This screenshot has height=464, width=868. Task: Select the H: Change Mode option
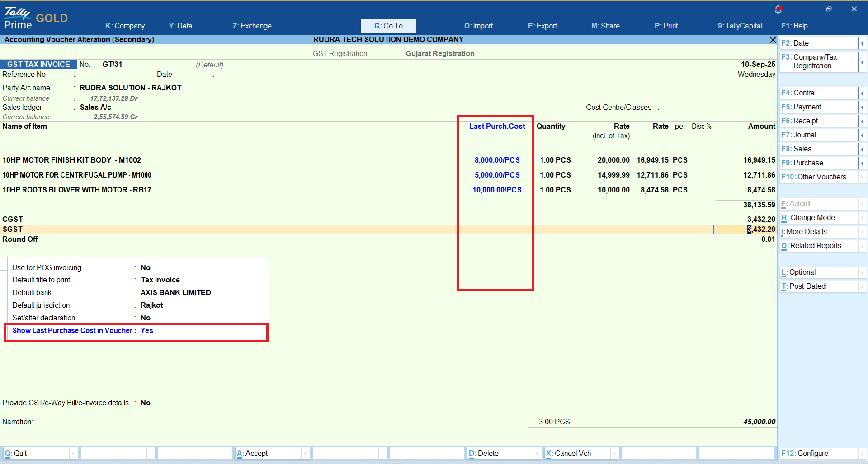pyautogui.click(x=812, y=218)
